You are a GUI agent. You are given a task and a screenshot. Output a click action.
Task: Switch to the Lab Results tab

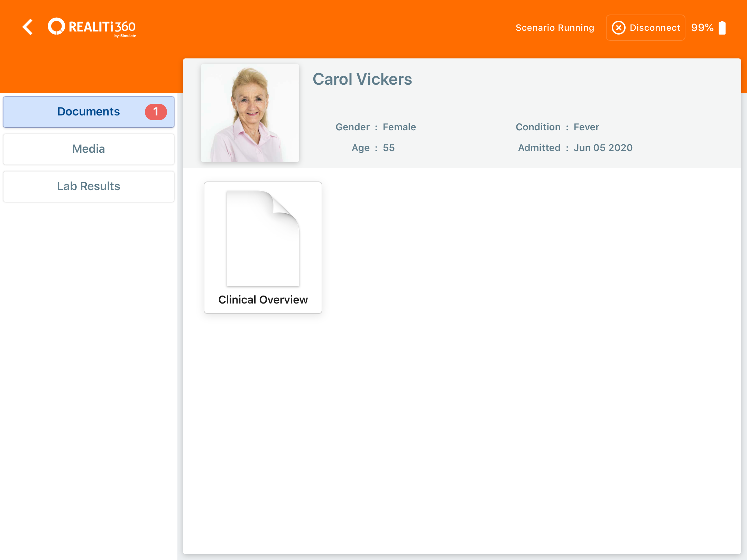[x=89, y=186]
